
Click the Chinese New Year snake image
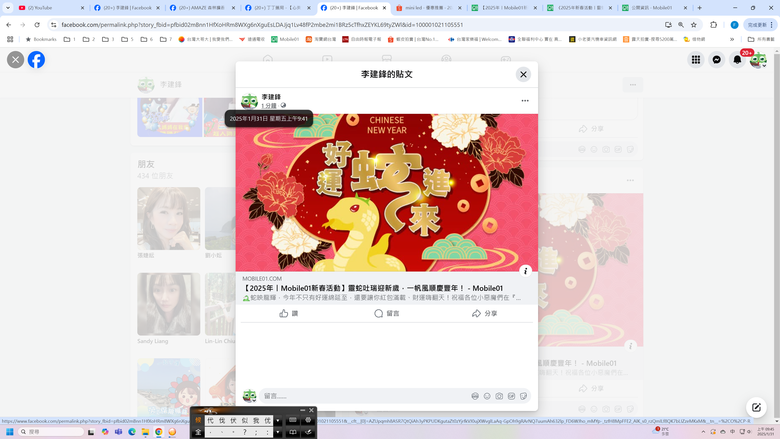pyautogui.click(x=387, y=192)
